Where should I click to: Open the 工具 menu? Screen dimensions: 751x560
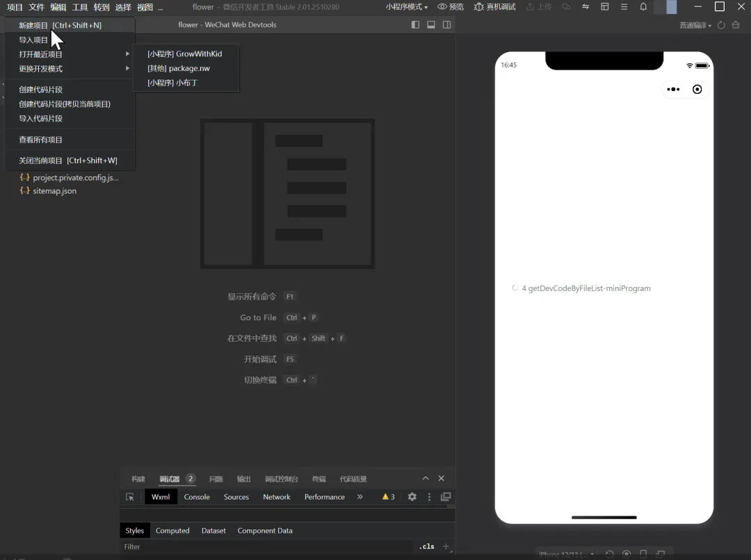pos(79,7)
